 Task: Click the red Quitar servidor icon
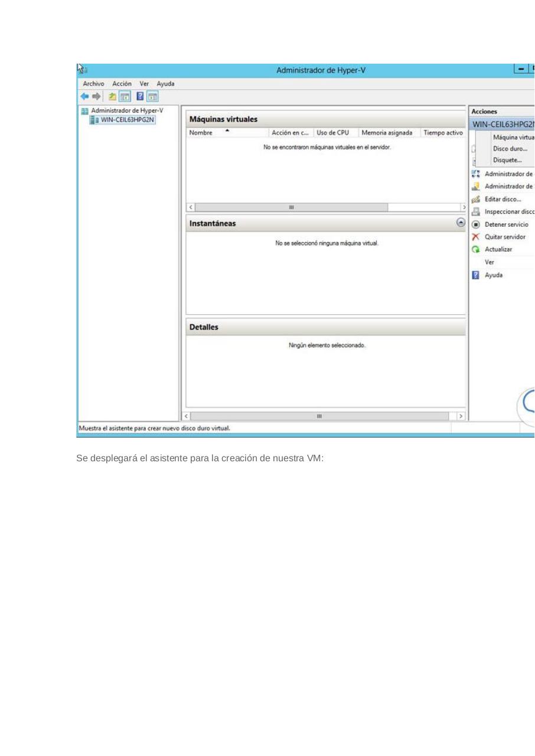coord(476,237)
